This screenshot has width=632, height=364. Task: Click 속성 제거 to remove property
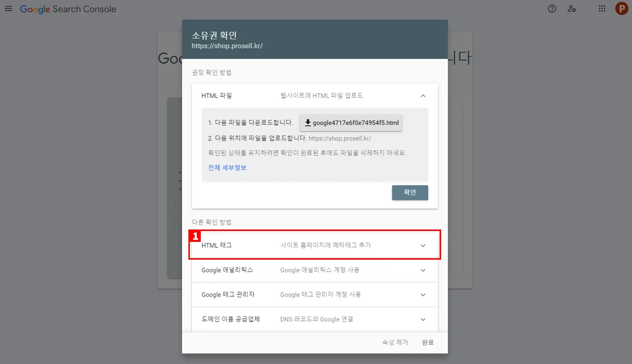pos(395,342)
